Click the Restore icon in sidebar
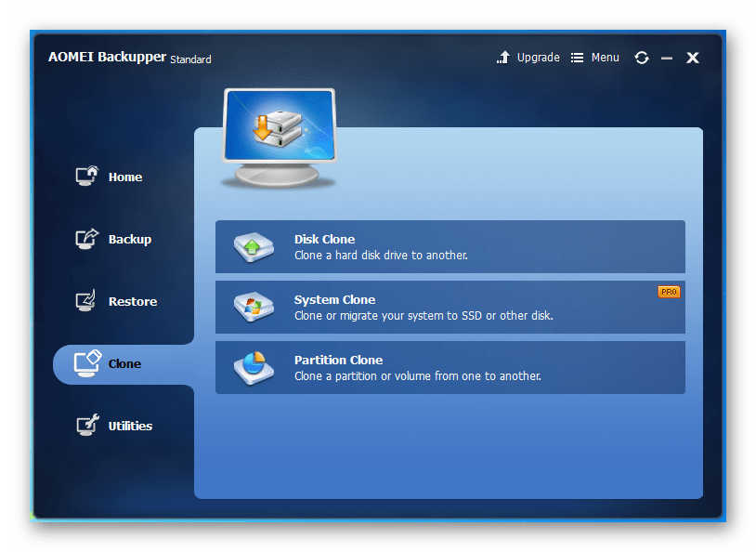756x552 pixels. click(86, 301)
